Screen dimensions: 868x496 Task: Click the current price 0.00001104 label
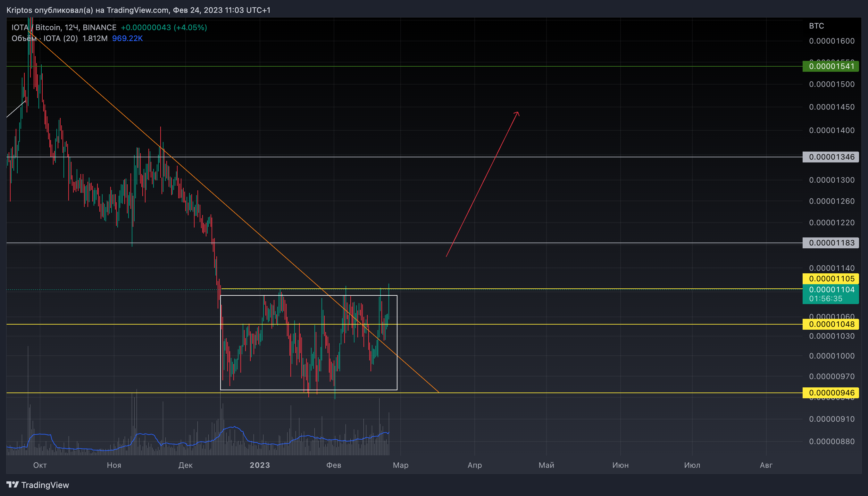click(x=831, y=290)
